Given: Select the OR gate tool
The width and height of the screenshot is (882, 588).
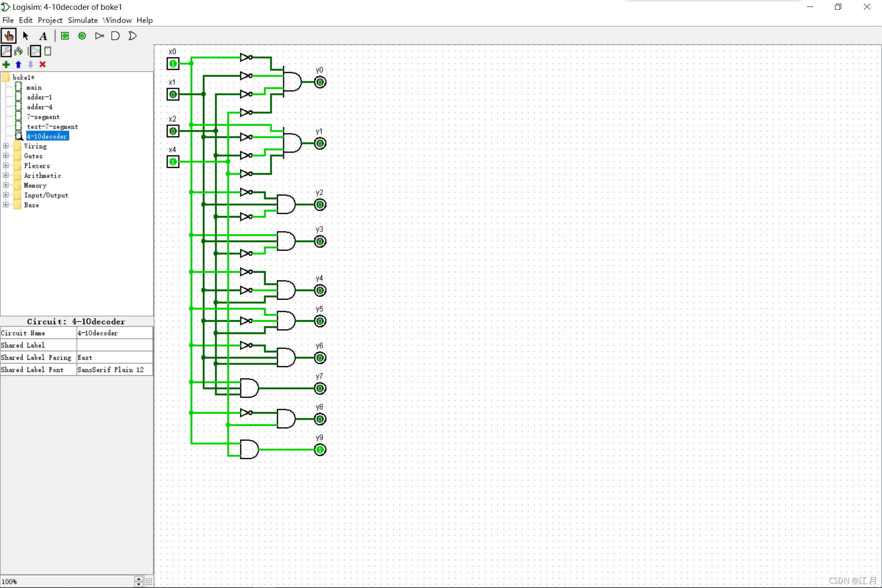Looking at the screenshot, I should pyautogui.click(x=132, y=36).
